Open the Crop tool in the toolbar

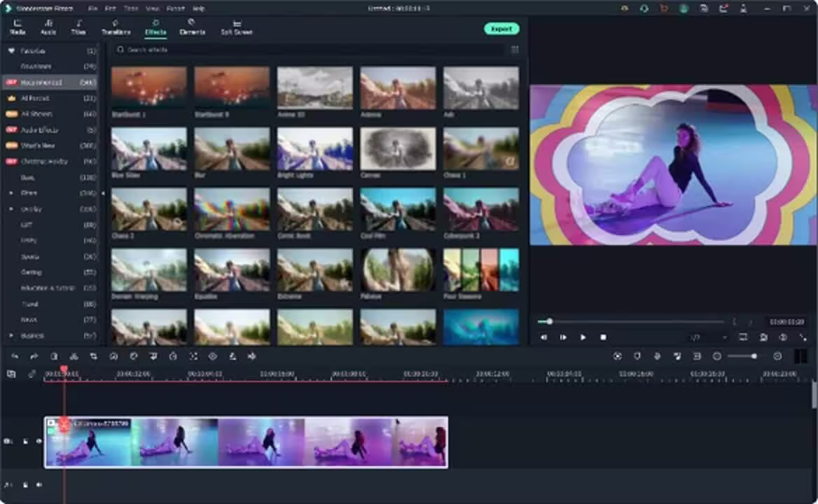[x=94, y=356]
